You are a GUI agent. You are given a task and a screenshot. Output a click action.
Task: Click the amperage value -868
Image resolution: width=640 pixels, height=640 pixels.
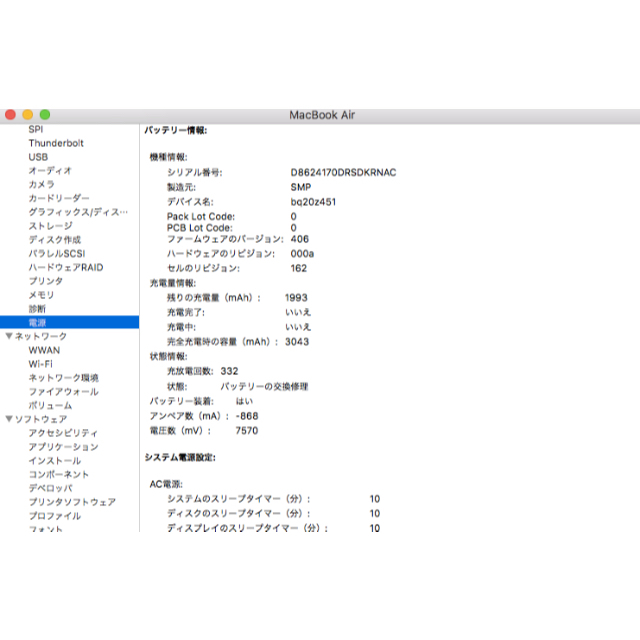(x=247, y=416)
